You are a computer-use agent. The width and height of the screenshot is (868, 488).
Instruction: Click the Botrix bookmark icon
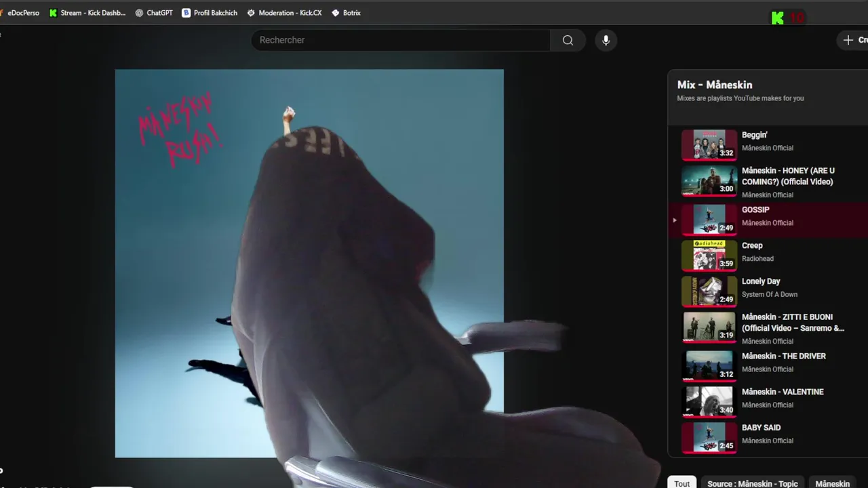pos(335,13)
